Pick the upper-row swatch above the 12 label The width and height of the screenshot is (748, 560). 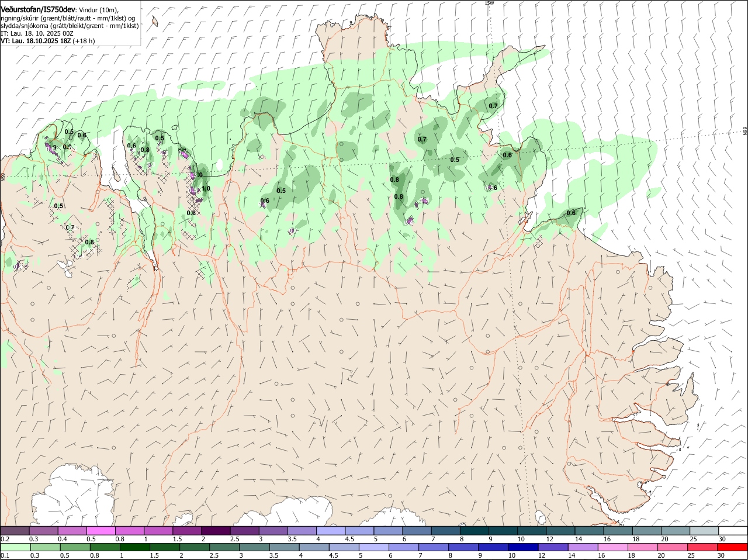click(x=560, y=531)
